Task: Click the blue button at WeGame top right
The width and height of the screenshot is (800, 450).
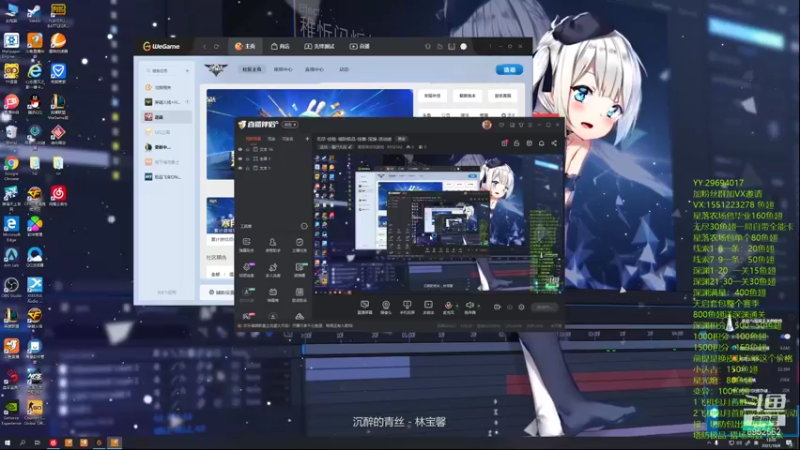Action: (509, 69)
